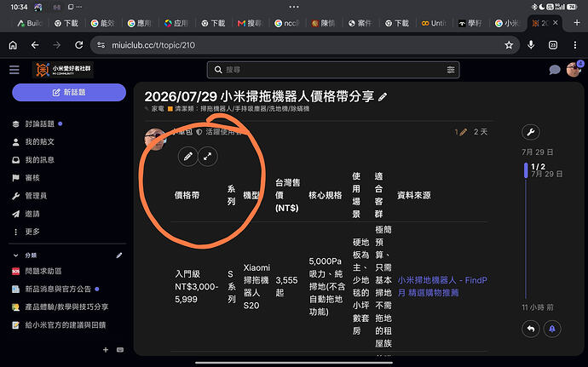Open 管理員 admin in the sidebar
The image size is (588, 367).
click(36, 196)
